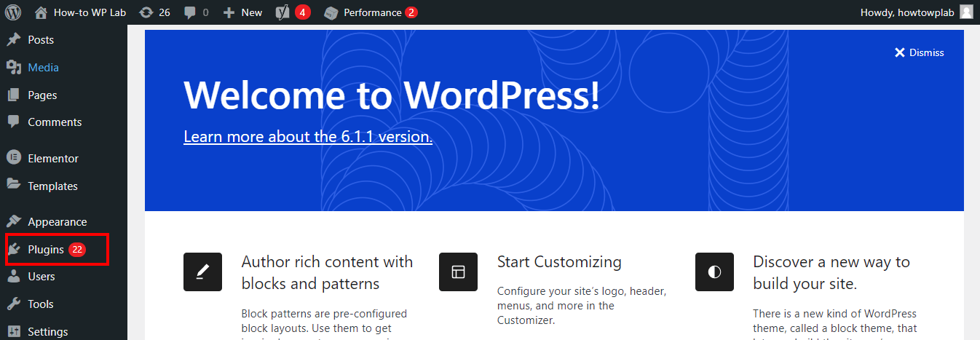The width and height of the screenshot is (980, 340).
Task: Open the Performance admin bar item
Action: 371,12
